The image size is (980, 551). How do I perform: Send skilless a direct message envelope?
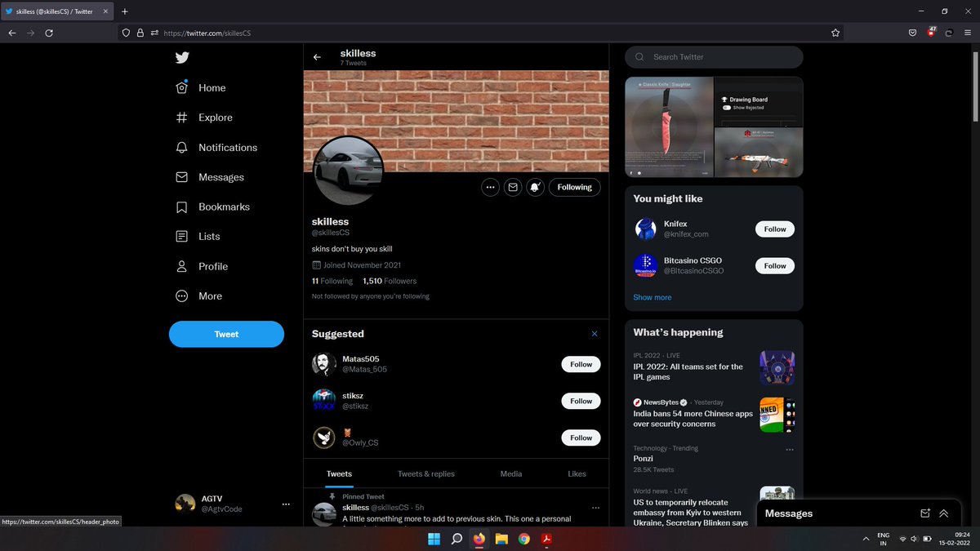point(513,187)
